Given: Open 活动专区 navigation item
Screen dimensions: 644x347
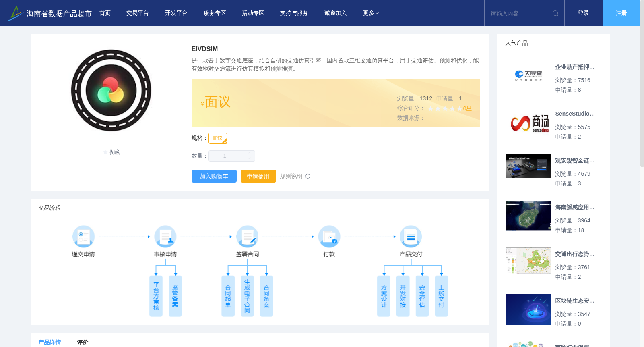Looking at the screenshot, I should tap(253, 13).
